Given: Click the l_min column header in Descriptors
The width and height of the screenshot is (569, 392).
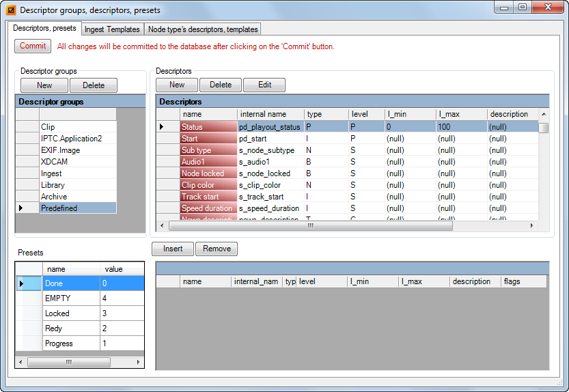Looking at the screenshot, I should [x=411, y=114].
